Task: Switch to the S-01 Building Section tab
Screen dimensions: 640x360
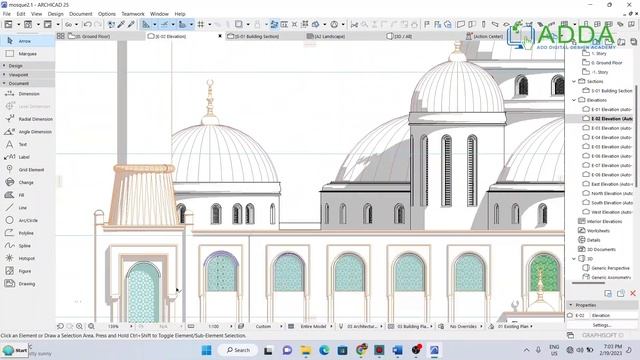Action: pyautogui.click(x=265, y=36)
